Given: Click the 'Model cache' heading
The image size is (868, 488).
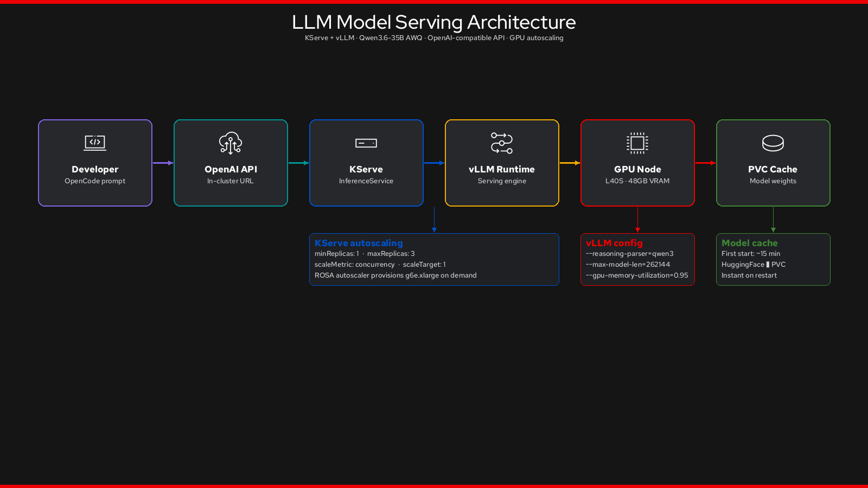Looking at the screenshot, I should point(750,243).
